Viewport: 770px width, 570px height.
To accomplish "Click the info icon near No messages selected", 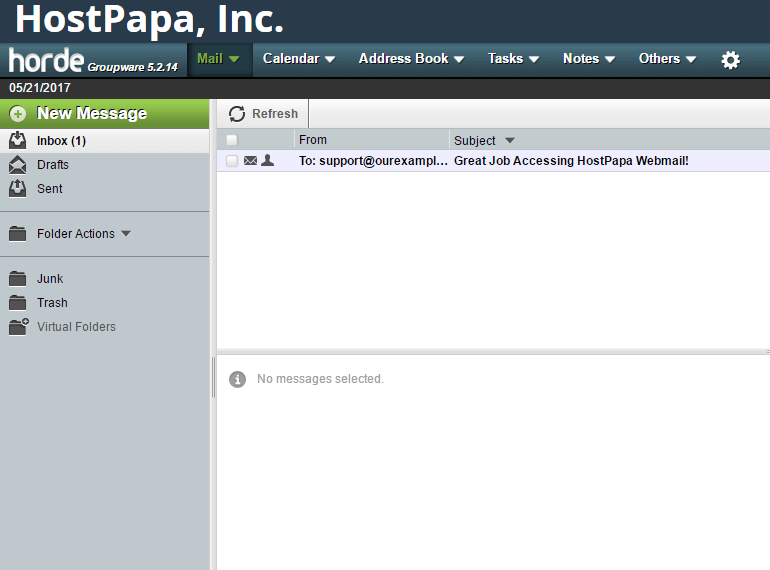I will pyautogui.click(x=237, y=379).
